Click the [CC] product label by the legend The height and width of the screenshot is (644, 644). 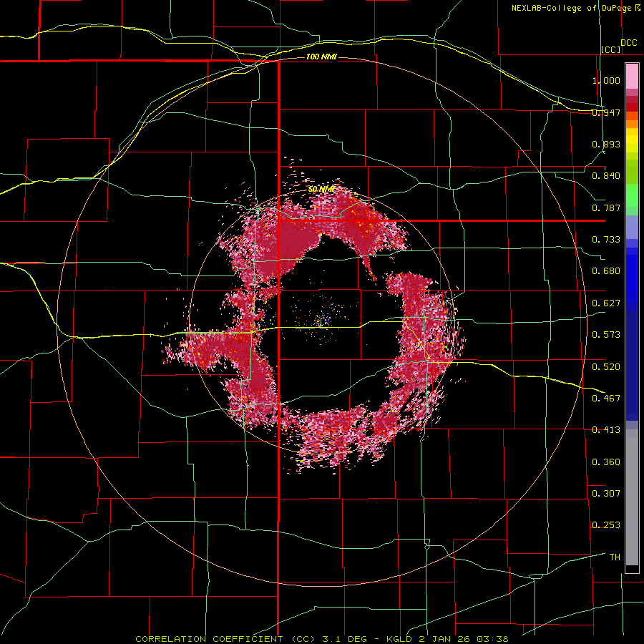click(611, 49)
